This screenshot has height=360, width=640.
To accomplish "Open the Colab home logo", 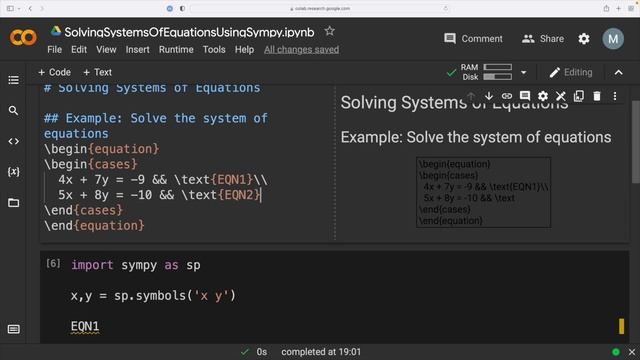I will pos(23,38).
